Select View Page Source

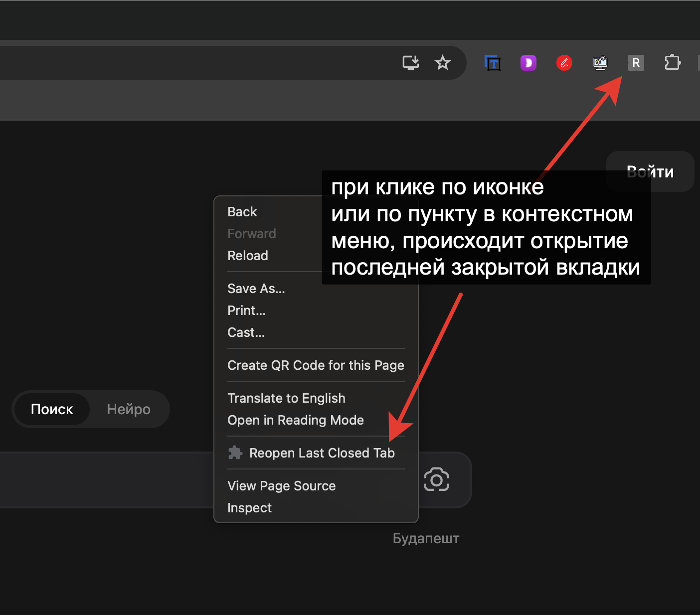(x=281, y=485)
